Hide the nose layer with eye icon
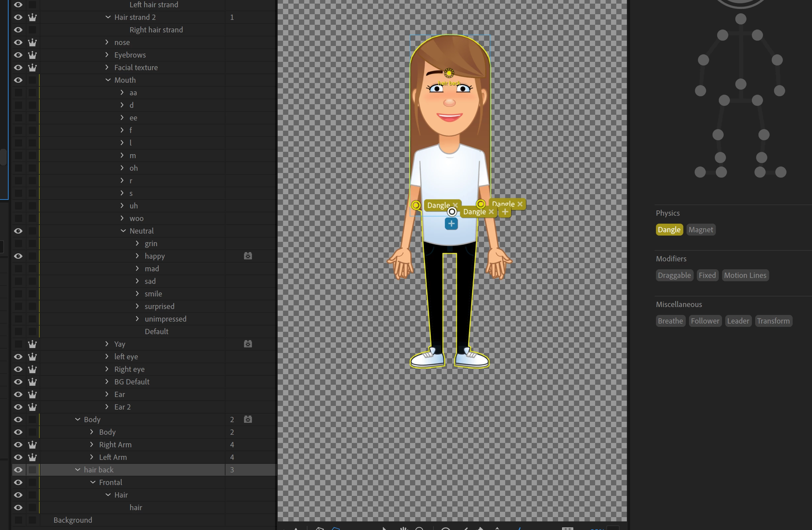Image resolution: width=812 pixels, height=530 pixels. pos(18,42)
